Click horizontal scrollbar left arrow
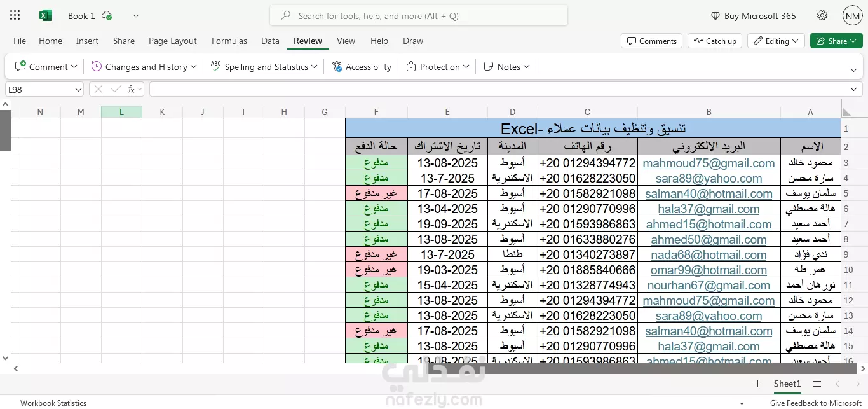This screenshot has width=868, height=409. (x=16, y=368)
